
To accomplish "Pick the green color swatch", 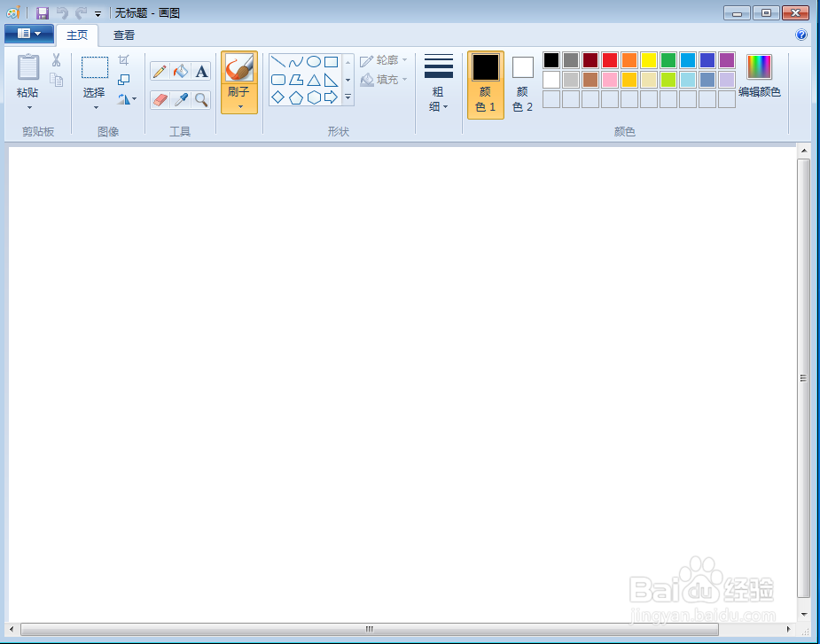I will [x=668, y=60].
